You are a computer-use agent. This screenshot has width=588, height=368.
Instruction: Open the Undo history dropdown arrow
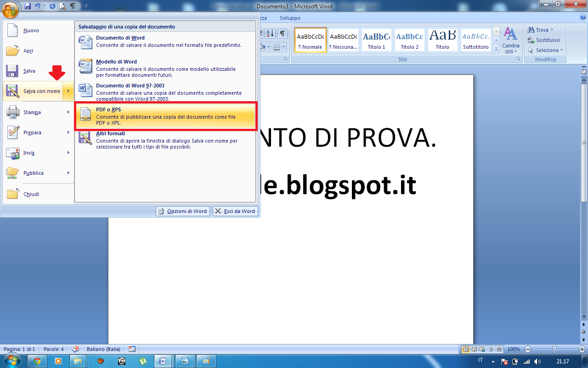click(x=44, y=6)
